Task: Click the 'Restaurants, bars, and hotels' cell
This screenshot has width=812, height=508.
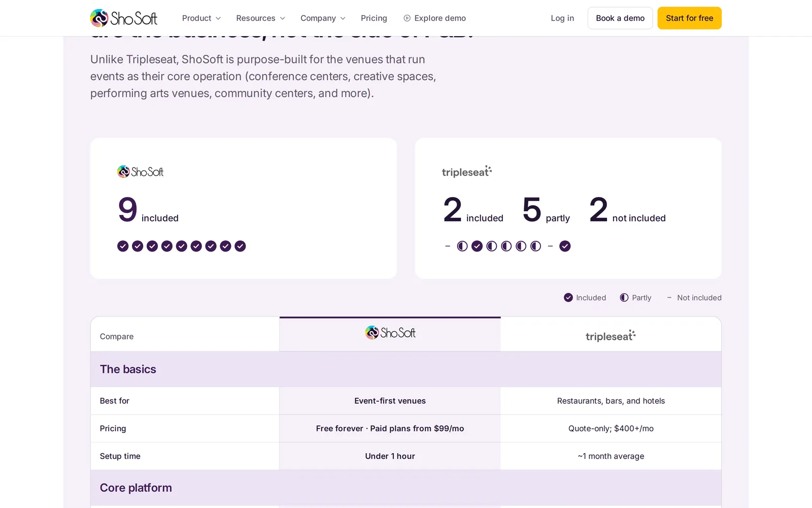Action: (x=611, y=401)
